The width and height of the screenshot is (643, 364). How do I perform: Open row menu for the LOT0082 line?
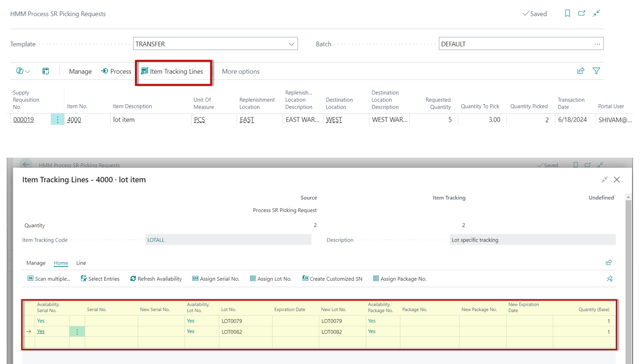tap(77, 332)
